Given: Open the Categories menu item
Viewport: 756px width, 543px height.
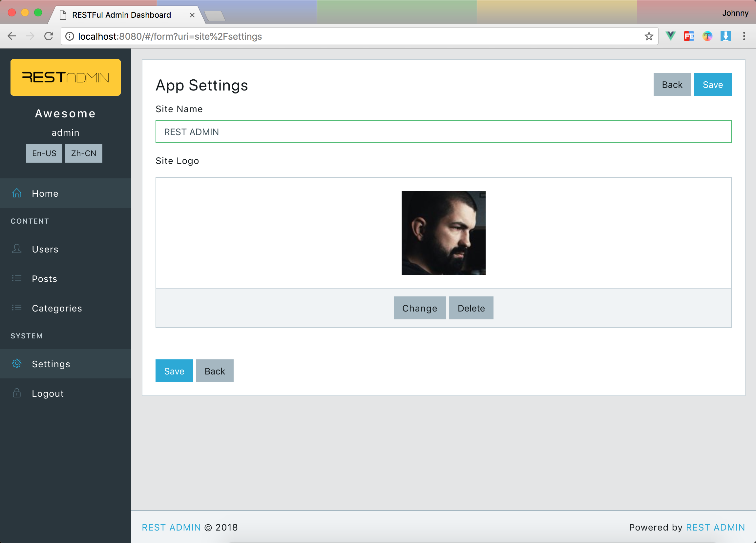Looking at the screenshot, I should tap(57, 308).
